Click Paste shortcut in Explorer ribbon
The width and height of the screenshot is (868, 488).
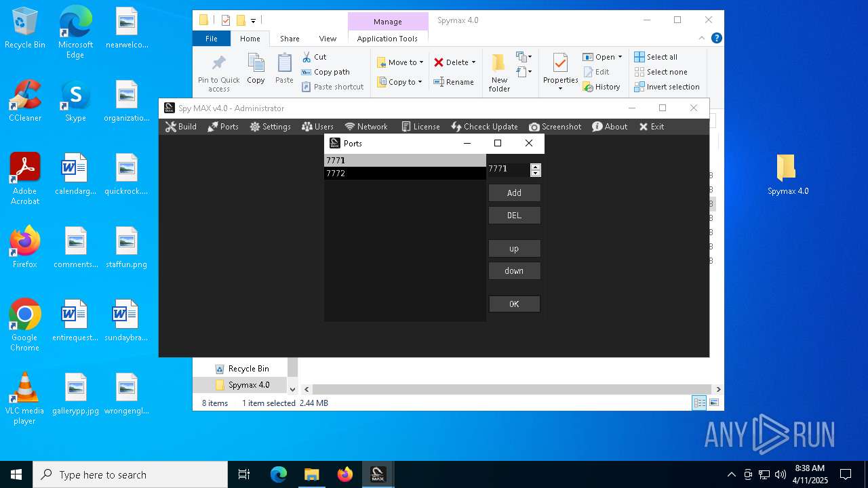click(332, 87)
